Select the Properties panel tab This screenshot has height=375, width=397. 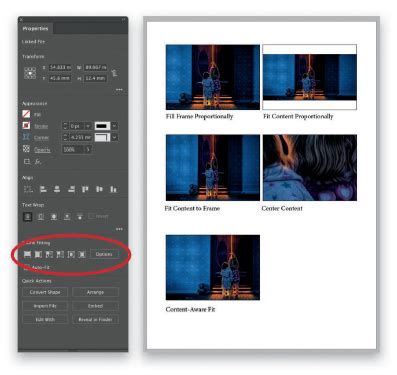[x=36, y=29]
